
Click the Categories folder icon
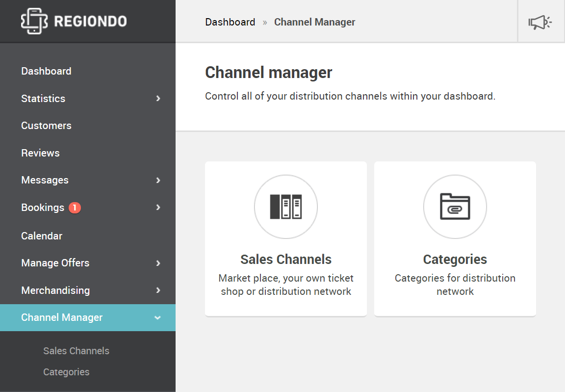click(x=455, y=207)
